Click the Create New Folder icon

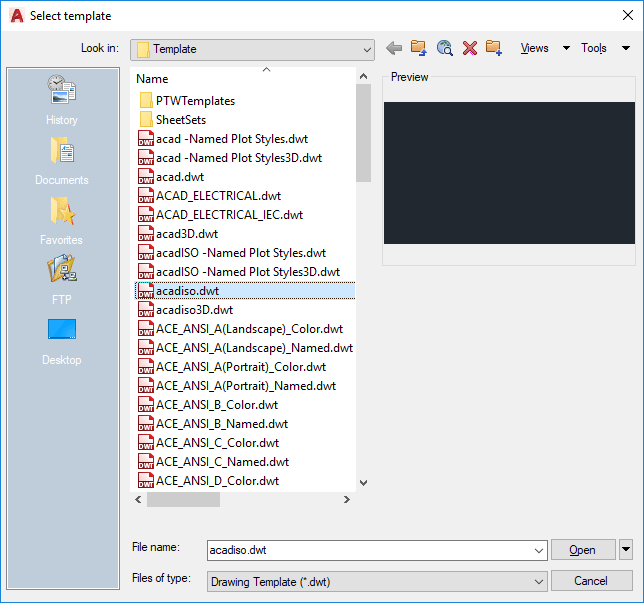click(x=494, y=48)
